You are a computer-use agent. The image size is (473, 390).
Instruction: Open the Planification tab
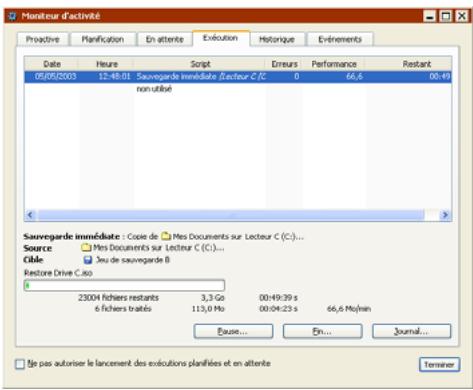point(103,39)
